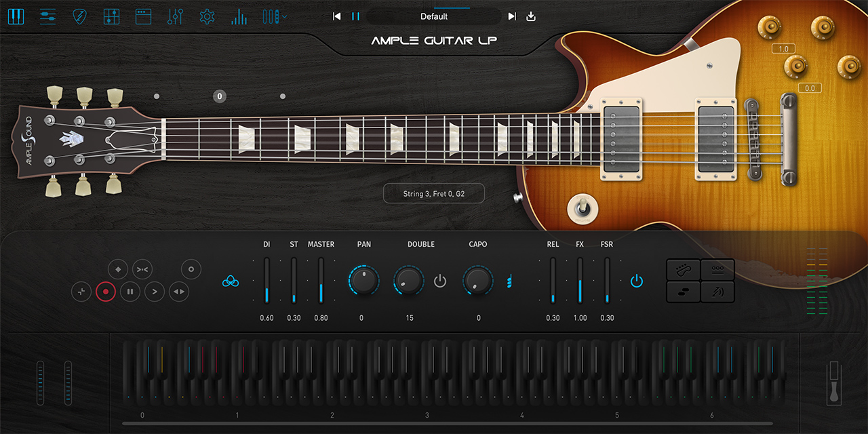The width and height of the screenshot is (868, 434).
Task: Toggle the Double guitar power switch
Action: click(x=440, y=281)
